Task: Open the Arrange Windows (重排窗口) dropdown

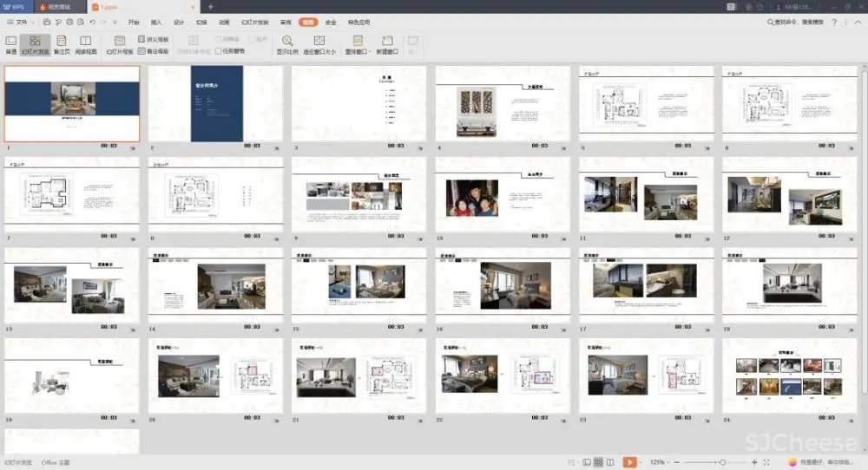Action: (x=358, y=44)
